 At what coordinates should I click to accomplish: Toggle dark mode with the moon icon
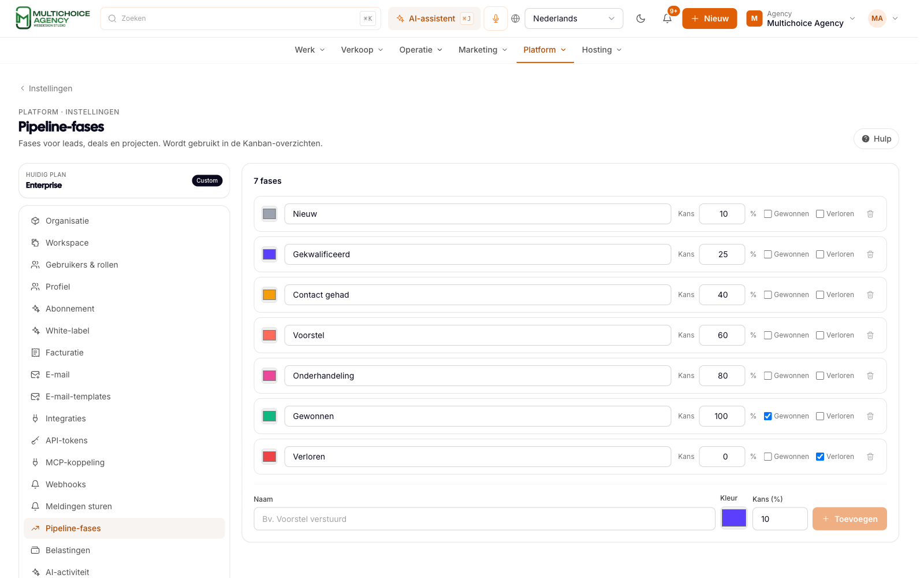(640, 18)
